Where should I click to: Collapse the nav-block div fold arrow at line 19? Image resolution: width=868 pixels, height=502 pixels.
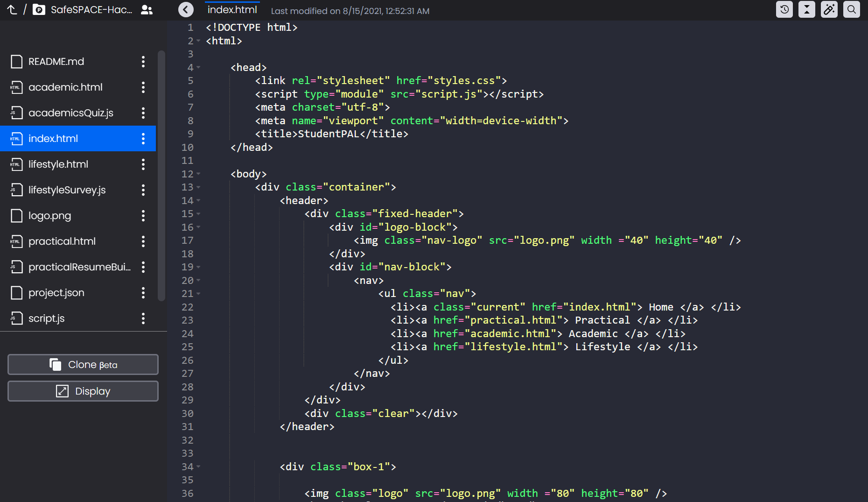(198, 267)
